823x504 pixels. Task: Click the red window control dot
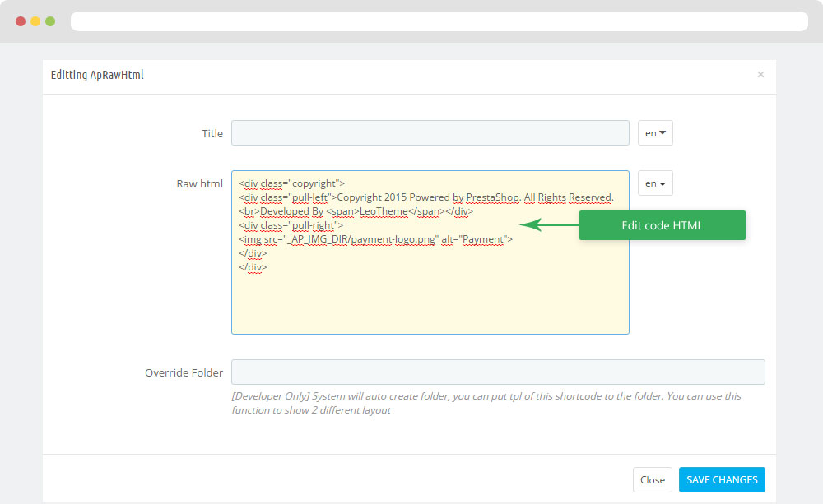click(21, 21)
